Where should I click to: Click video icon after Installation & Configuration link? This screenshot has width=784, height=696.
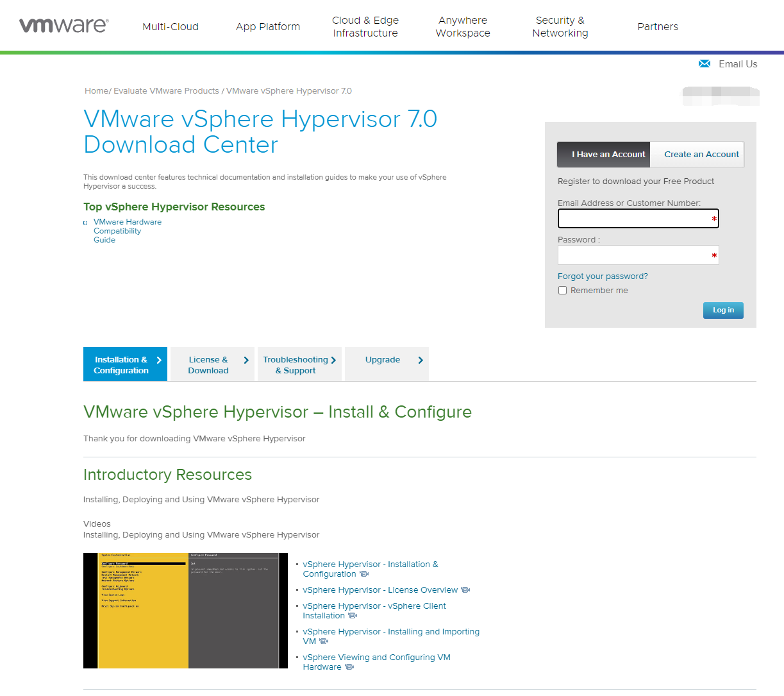click(x=364, y=574)
